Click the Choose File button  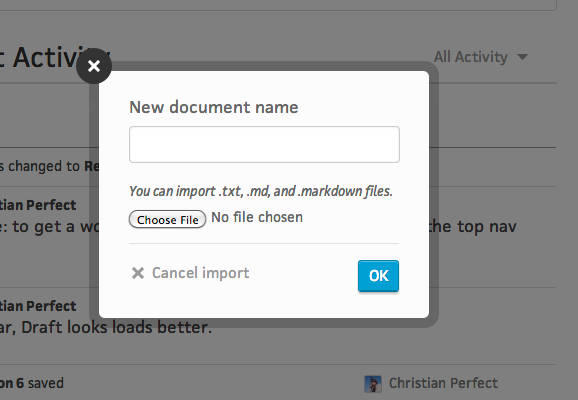point(167,219)
